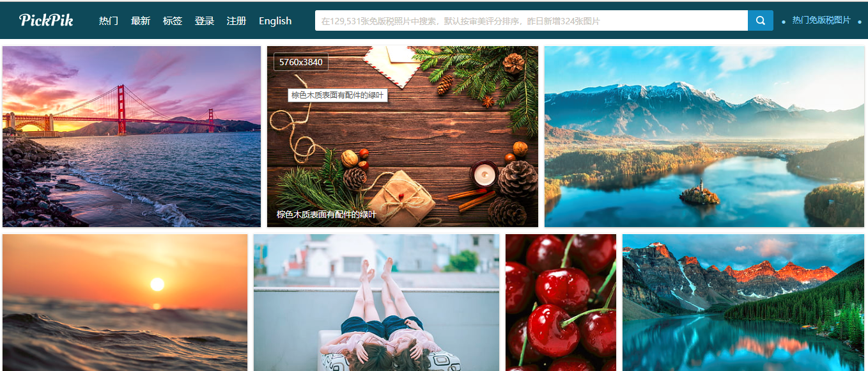Click the 登录 login link
Viewport: 868px width, 371px height.
coord(205,21)
